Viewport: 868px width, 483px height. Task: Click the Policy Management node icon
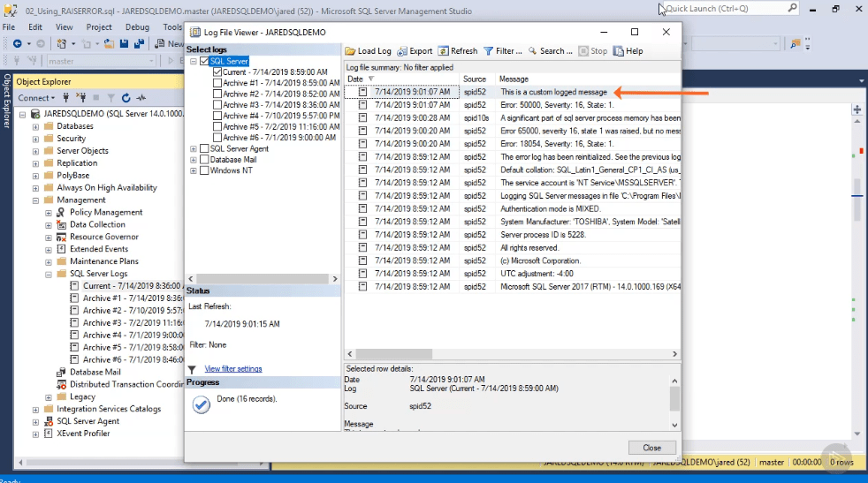coord(62,213)
